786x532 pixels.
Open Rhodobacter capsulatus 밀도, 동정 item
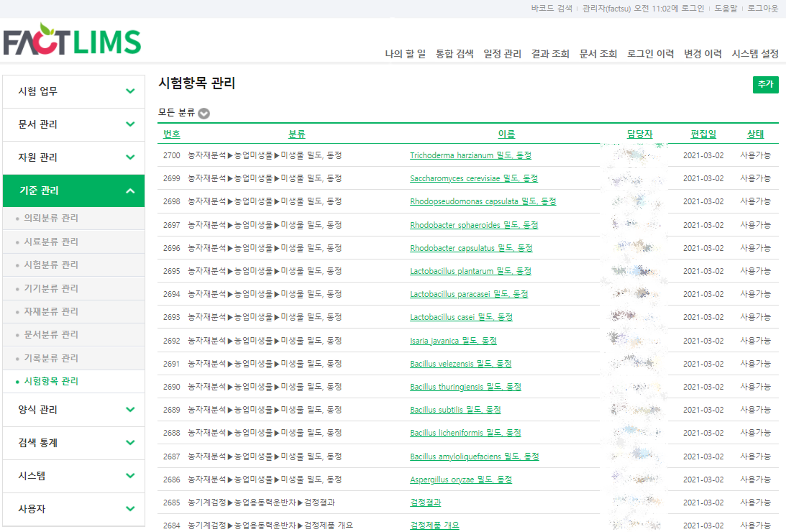pyautogui.click(x=471, y=248)
